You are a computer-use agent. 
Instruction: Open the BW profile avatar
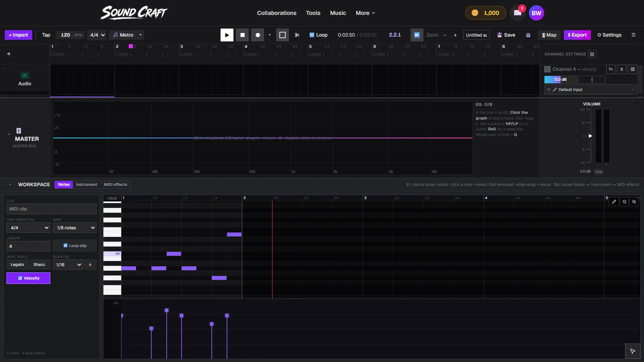537,13
